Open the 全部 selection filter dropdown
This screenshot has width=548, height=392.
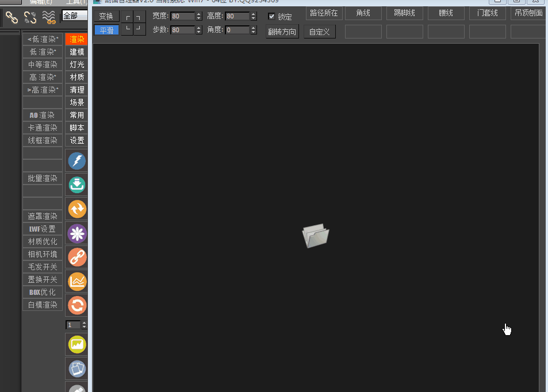click(74, 16)
